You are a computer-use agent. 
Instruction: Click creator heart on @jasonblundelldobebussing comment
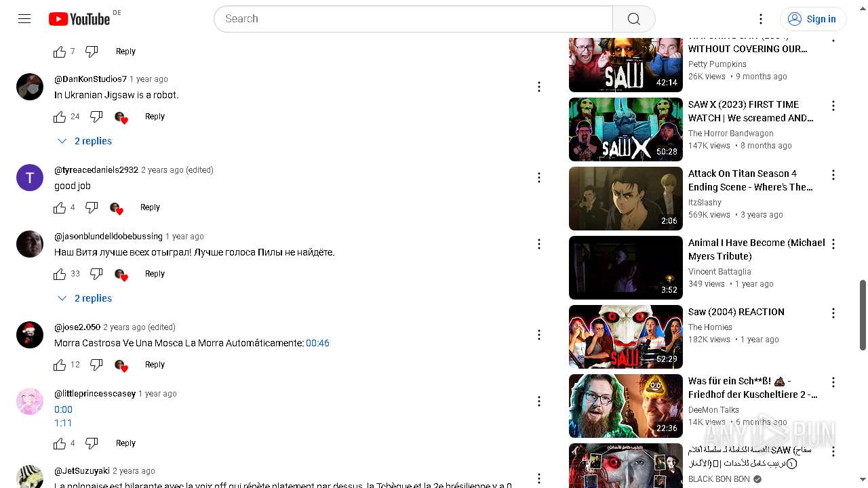pyautogui.click(x=121, y=274)
